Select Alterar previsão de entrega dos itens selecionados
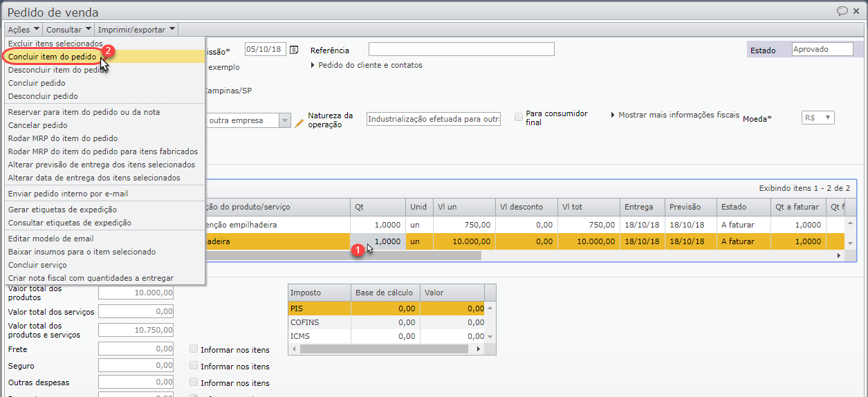Image resolution: width=868 pixels, height=397 pixels. point(102,165)
